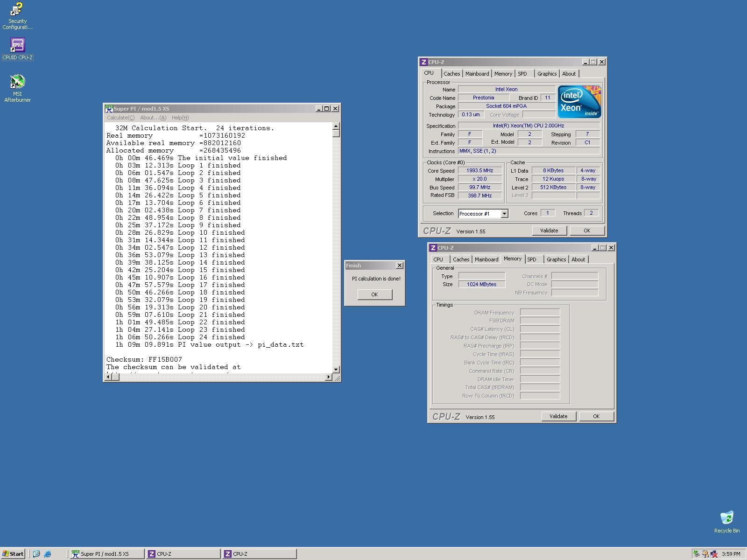Select Memory tab in the lower CPU-Z window

(512, 259)
